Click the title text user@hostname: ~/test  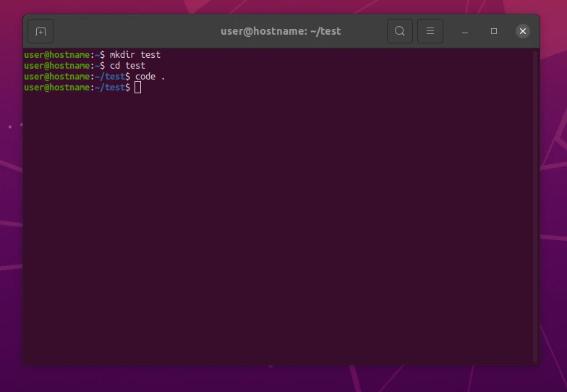(281, 32)
